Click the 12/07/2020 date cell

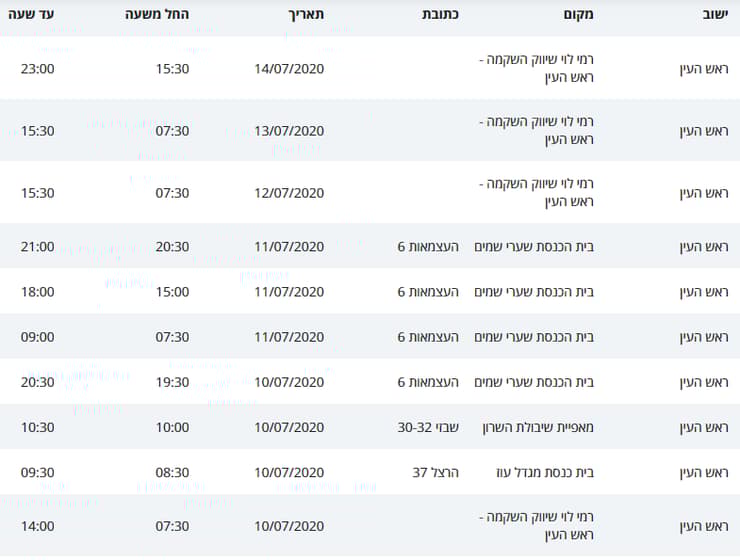click(289, 193)
